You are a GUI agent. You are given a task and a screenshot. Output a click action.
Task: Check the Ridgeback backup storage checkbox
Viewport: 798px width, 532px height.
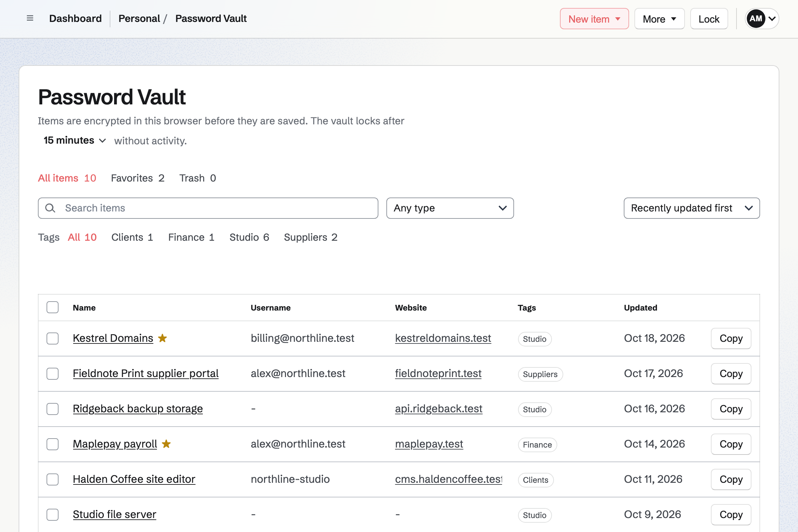pyautogui.click(x=53, y=409)
